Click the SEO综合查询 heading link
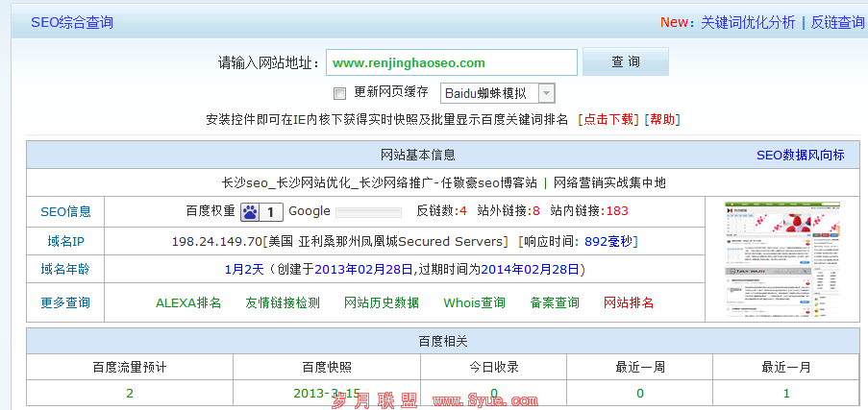The width and height of the screenshot is (868, 410). (x=72, y=23)
